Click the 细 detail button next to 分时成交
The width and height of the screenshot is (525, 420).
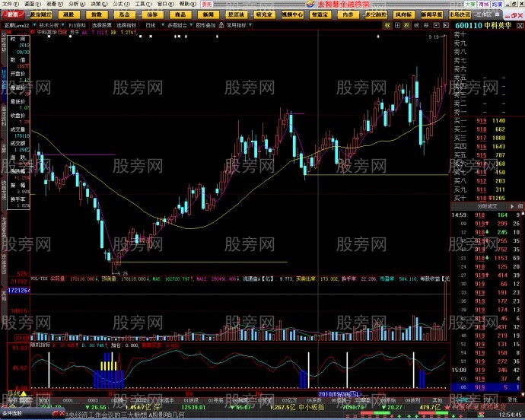click(520, 206)
